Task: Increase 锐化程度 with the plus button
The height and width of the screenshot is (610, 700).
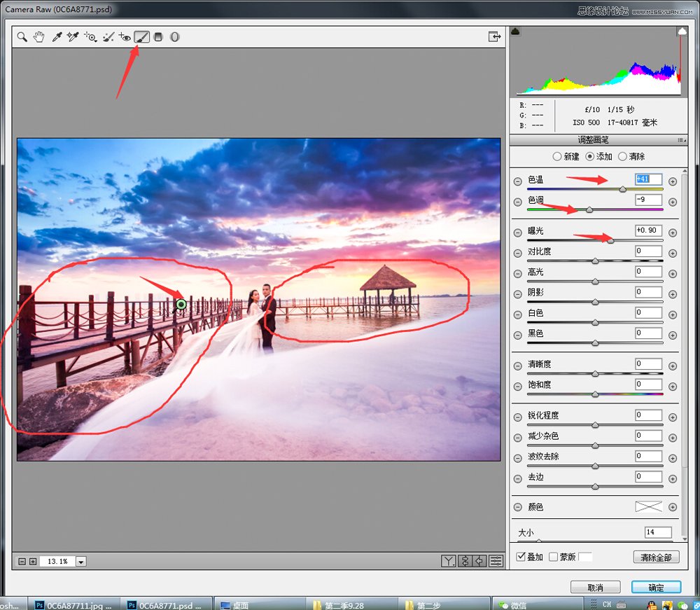Action: pos(672,417)
